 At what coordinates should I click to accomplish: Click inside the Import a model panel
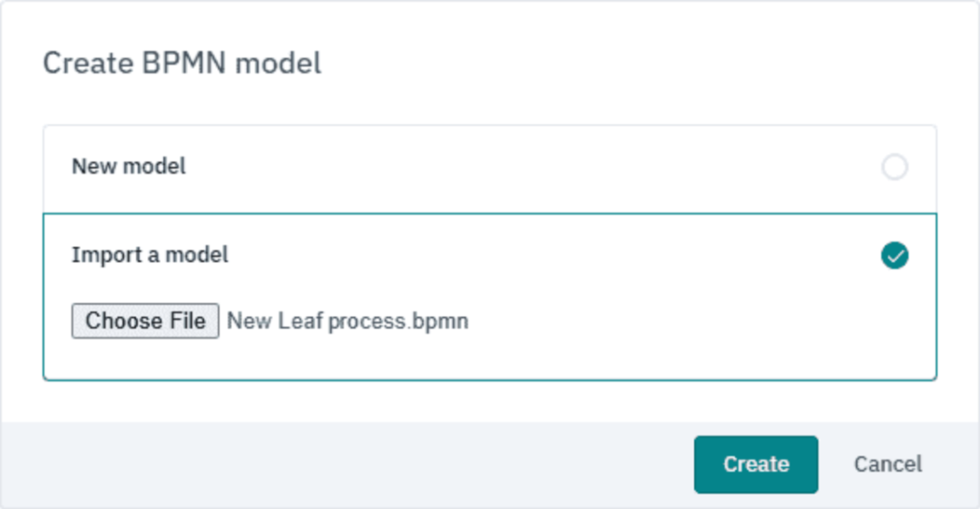[x=489, y=297]
